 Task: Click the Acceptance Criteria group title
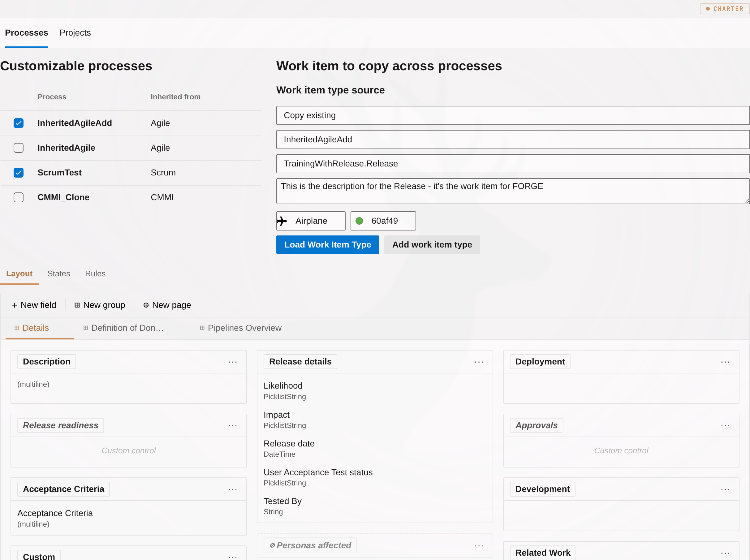click(64, 489)
